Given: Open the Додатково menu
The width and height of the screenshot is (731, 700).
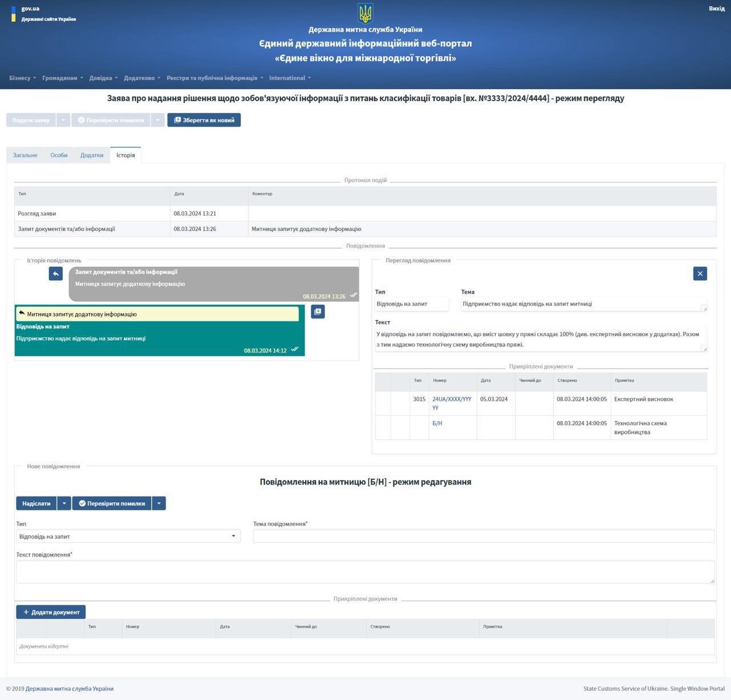Looking at the screenshot, I should pyautogui.click(x=142, y=78).
